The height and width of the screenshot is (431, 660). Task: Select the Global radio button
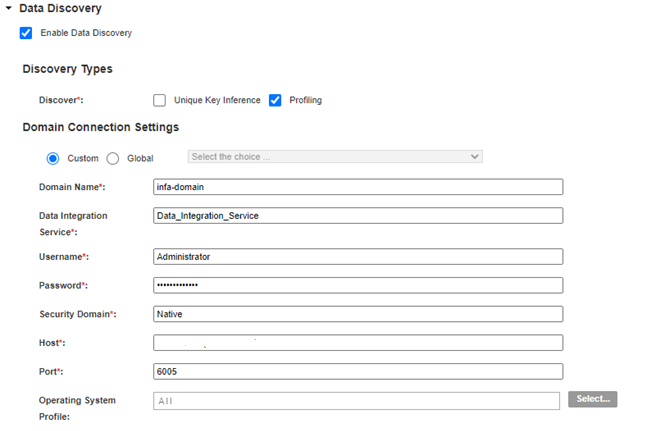point(113,158)
